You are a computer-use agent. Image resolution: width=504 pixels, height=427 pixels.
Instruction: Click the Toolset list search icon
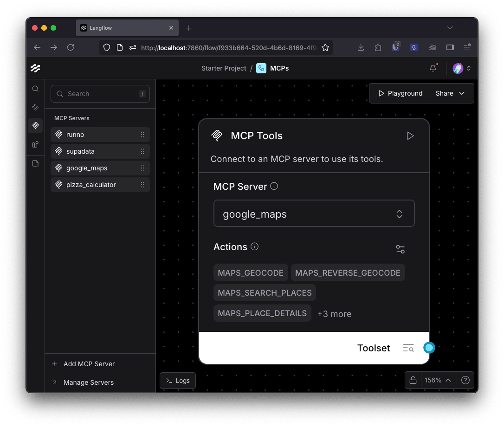pos(408,348)
